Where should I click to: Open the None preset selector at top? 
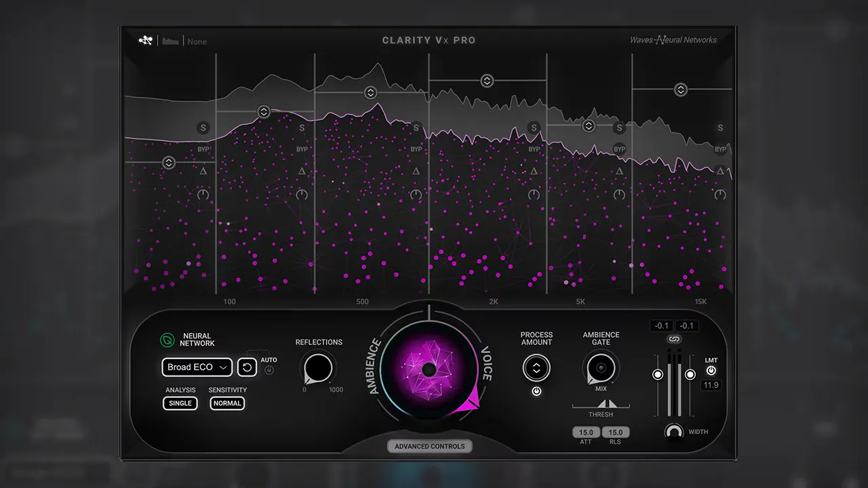click(197, 41)
